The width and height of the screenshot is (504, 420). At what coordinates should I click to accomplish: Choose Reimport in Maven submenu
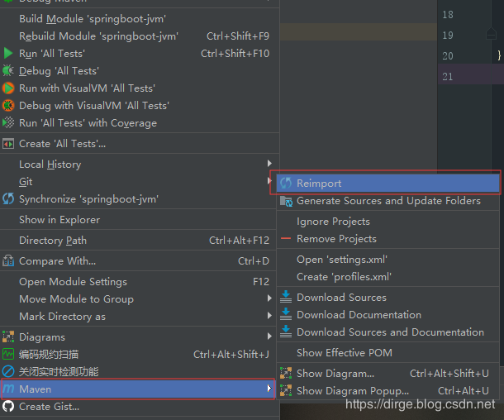click(x=388, y=183)
